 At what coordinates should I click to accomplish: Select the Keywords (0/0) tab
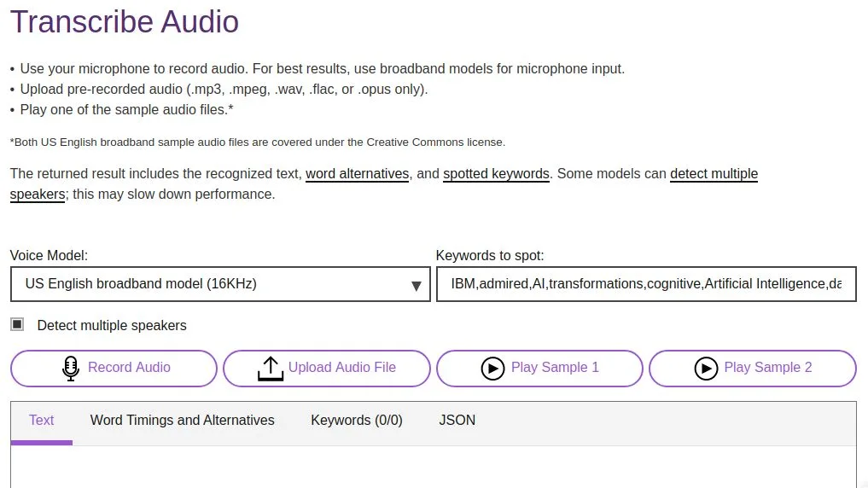(357, 421)
